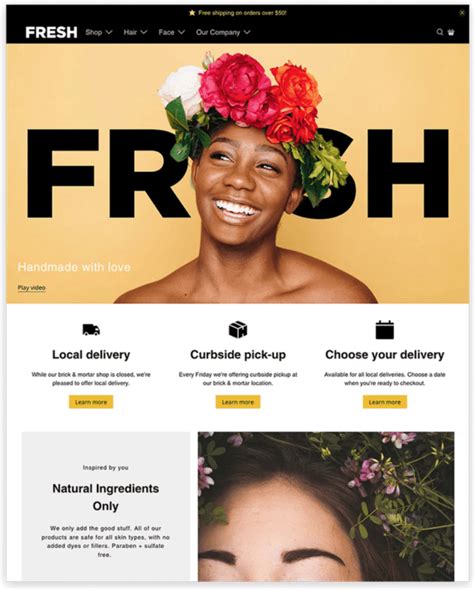Click the package box icon

(238, 329)
